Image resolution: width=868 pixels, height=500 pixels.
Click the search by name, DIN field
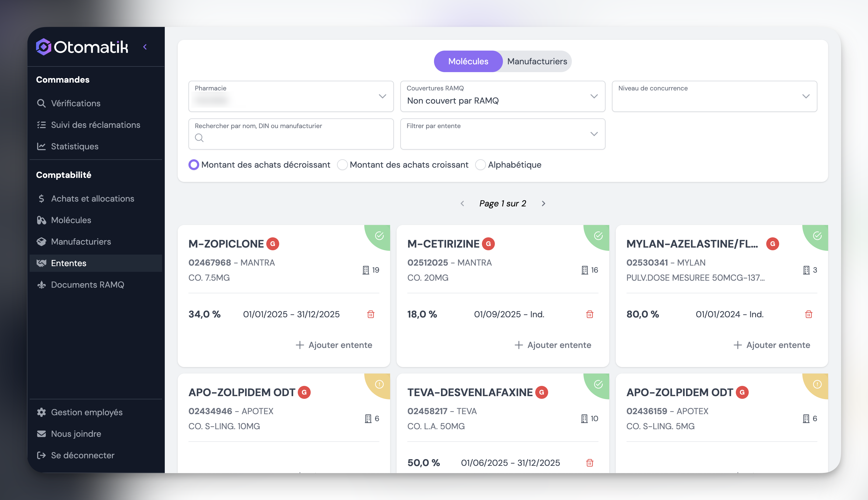(295, 138)
